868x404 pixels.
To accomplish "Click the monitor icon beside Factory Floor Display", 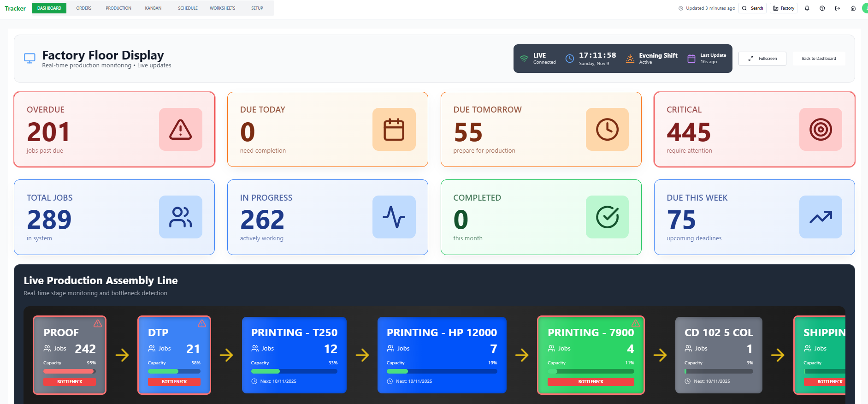I will (x=30, y=59).
